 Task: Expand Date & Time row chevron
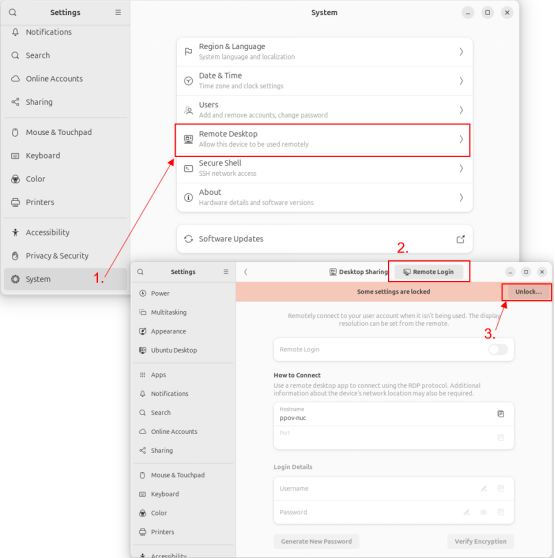tap(461, 81)
